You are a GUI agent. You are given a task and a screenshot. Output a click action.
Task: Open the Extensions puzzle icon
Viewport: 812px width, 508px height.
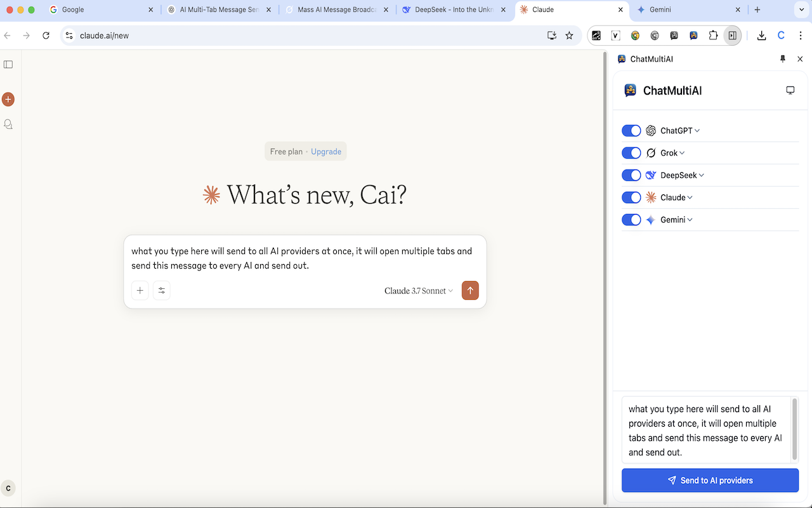coord(713,36)
